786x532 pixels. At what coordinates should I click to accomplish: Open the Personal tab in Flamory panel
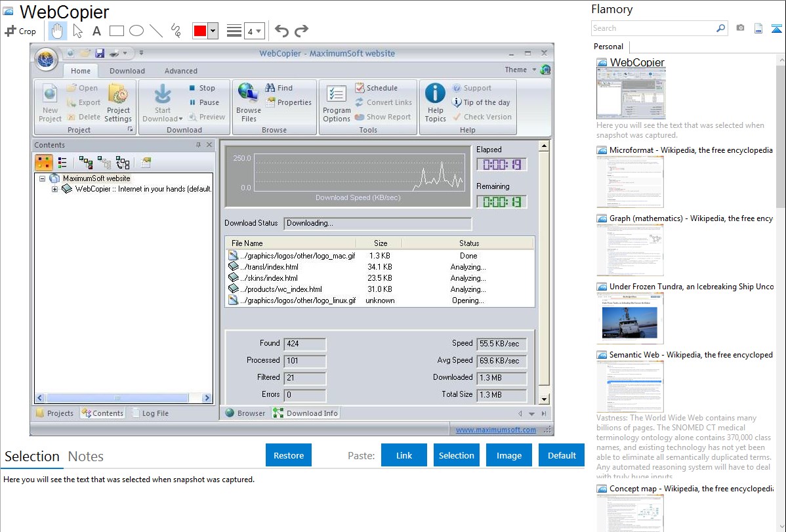pyautogui.click(x=608, y=47)
